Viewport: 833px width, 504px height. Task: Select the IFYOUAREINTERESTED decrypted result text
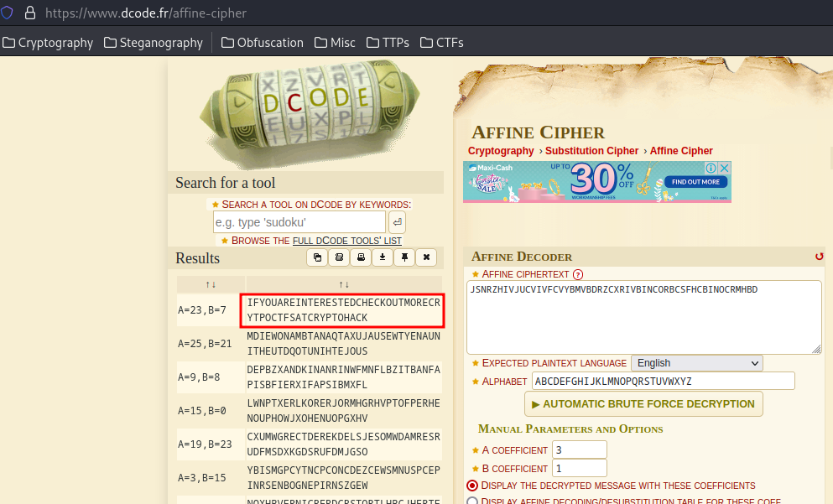click(343, 310)
